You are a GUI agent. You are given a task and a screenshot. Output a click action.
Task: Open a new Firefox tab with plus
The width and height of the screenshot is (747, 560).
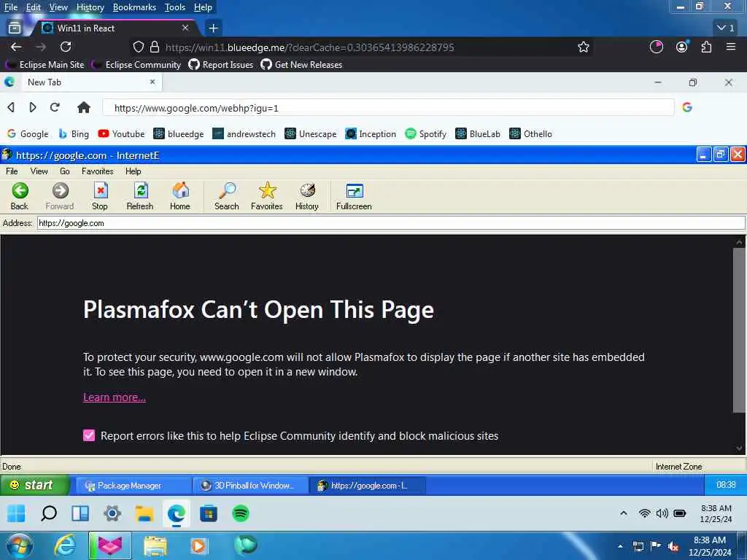(214, 28)
